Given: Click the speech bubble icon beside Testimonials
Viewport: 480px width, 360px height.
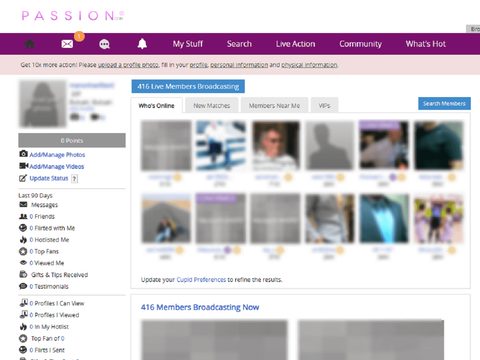Looking at the screenshot, I should 23,286.
